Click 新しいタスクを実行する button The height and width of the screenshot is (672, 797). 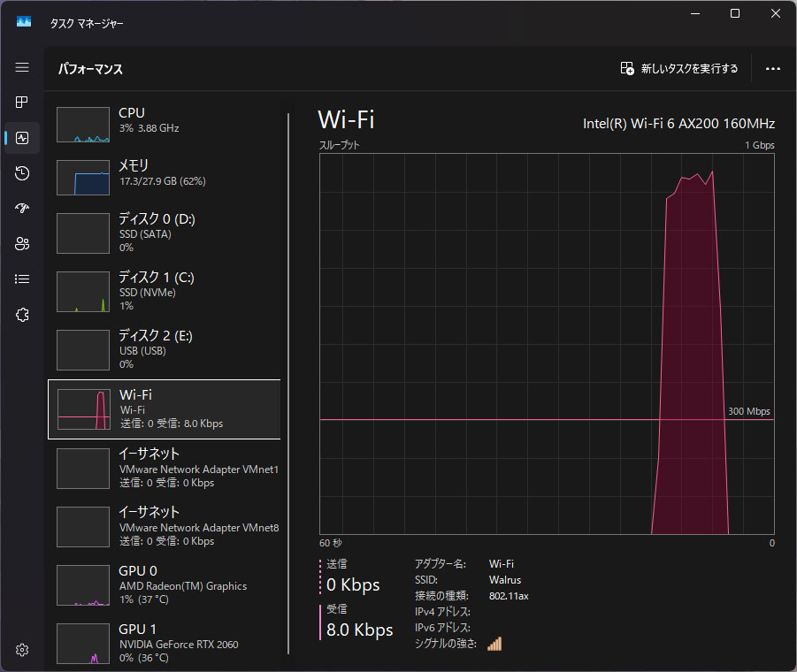point(679,69)
